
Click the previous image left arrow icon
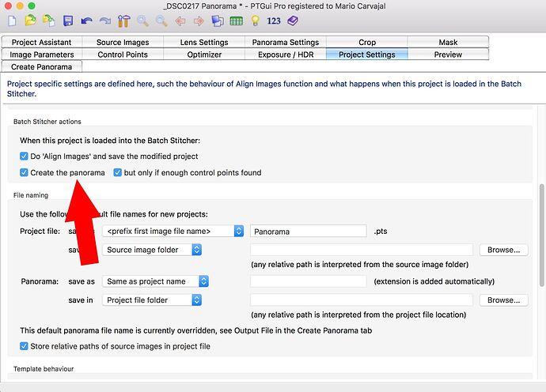coord(180,21)
